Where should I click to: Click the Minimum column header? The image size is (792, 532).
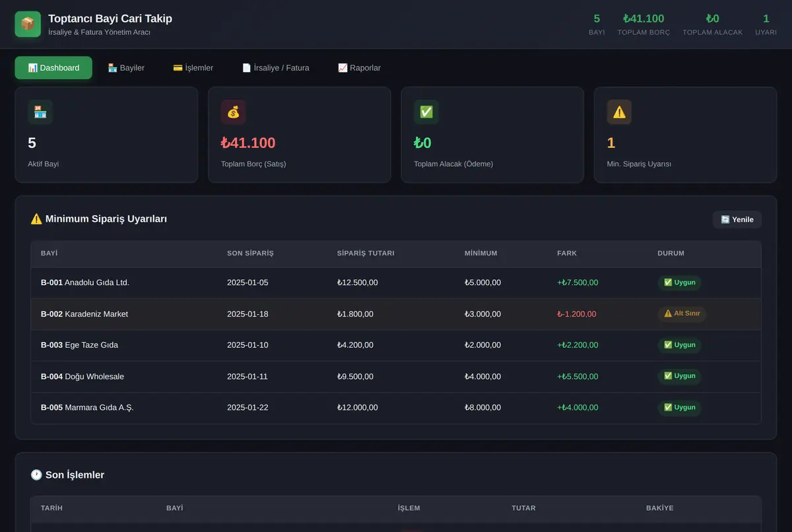point(481,253)
